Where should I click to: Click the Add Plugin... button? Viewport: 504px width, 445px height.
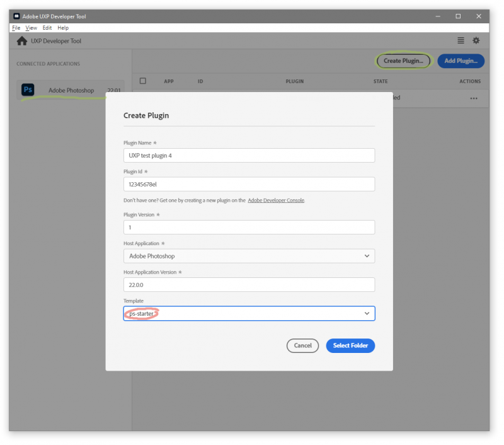click(461, 61)
